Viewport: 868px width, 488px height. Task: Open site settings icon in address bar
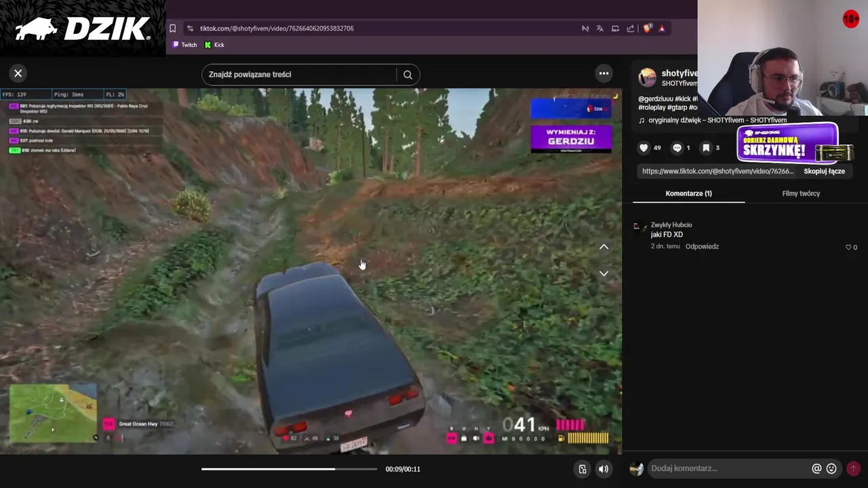click(190, 28)
